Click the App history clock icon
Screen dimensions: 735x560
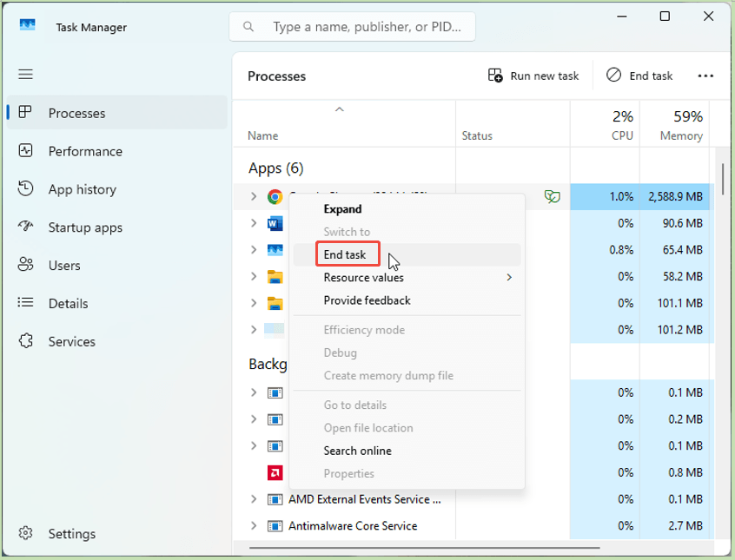click(x=25, y=188)
